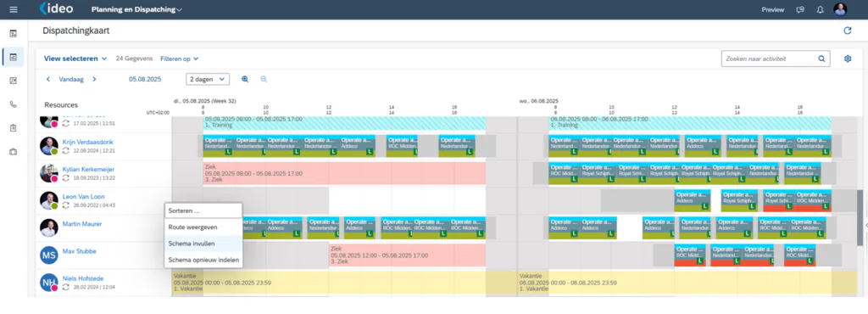Image resolution: width=868 pixels, height=314 pixels.
Task: Open the hamburger navigation menu
Action: (14, 9)
